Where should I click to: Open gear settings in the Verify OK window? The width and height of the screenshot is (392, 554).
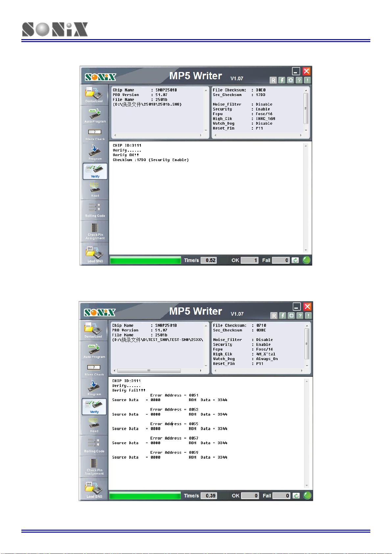tap(290, 80)
